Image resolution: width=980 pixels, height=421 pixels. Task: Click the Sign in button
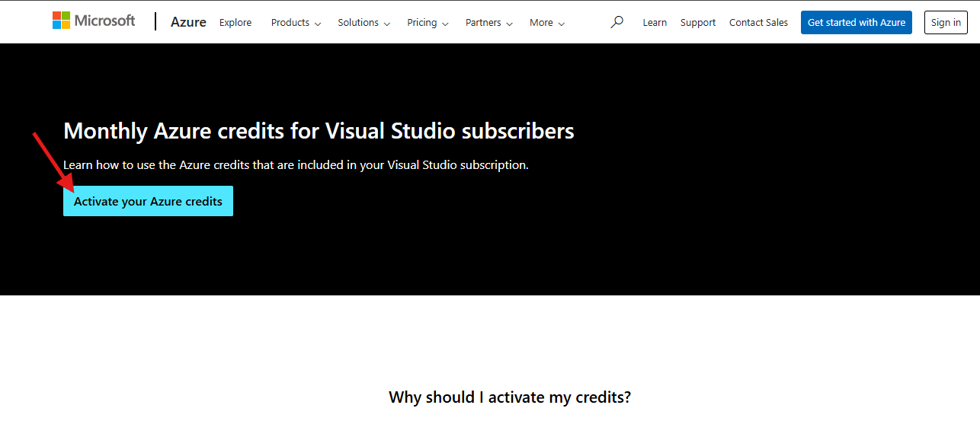tap(946, 23)
